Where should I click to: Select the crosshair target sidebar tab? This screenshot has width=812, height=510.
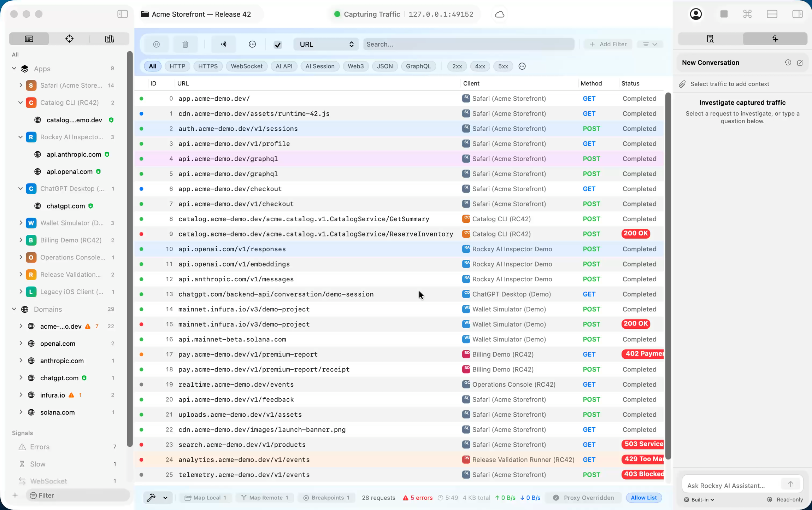69,39
